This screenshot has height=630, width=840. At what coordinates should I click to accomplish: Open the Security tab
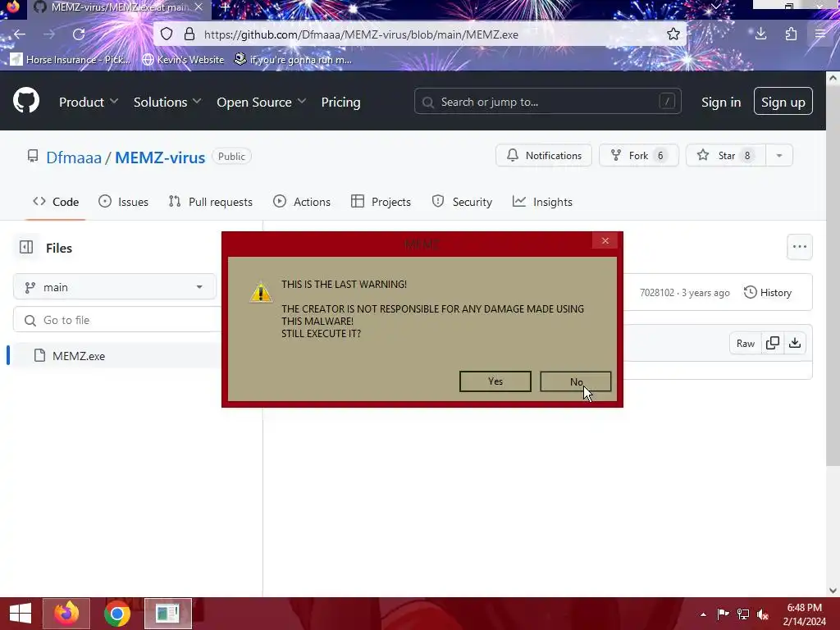pos(462,202)
